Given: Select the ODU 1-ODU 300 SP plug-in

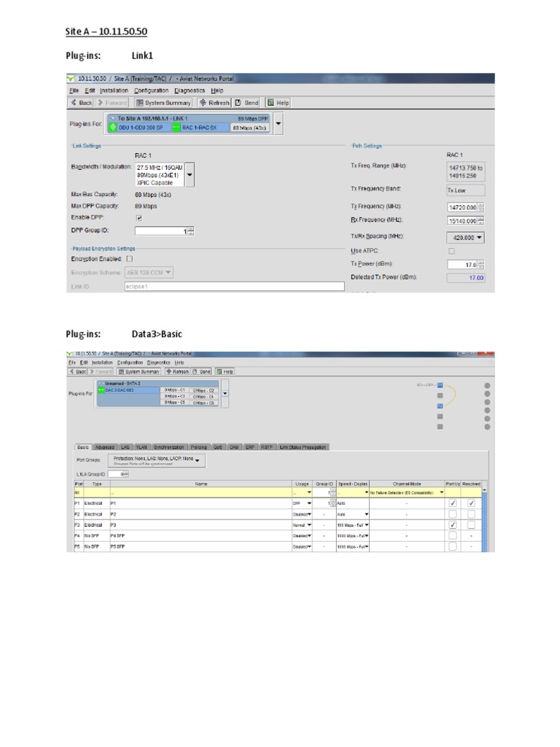Looking at the screenshot, I should click(x=139, y=127).
